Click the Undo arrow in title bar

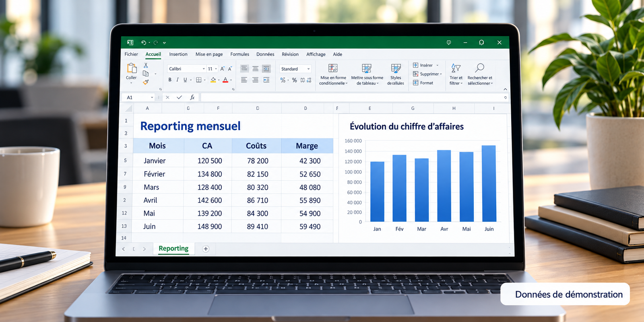click(x=144, y=42)
